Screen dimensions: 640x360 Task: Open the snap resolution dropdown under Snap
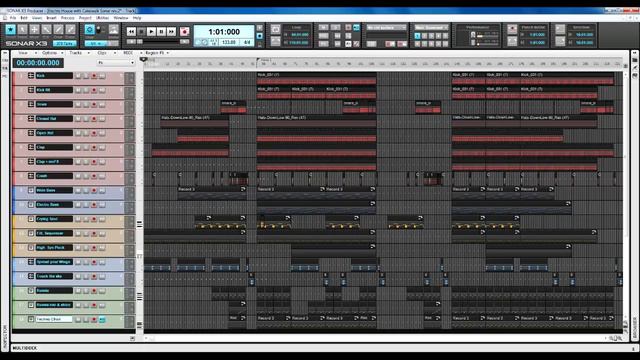click(96, 43)
